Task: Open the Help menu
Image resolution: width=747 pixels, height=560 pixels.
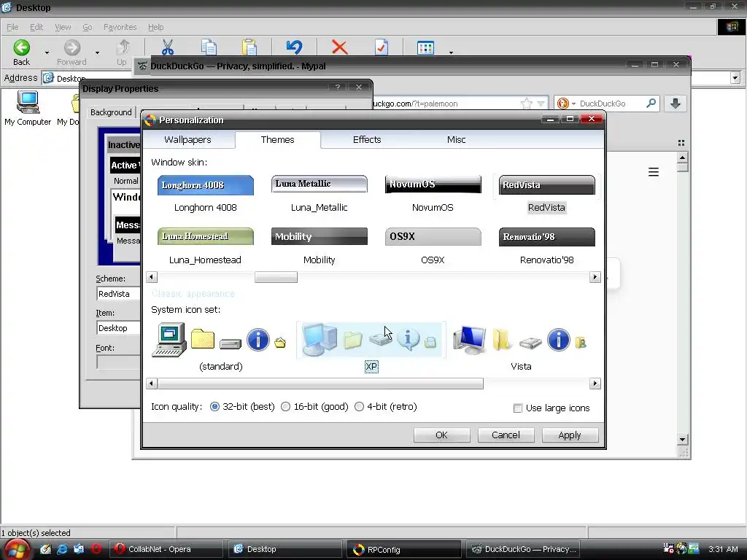Action: pos(156,27)
